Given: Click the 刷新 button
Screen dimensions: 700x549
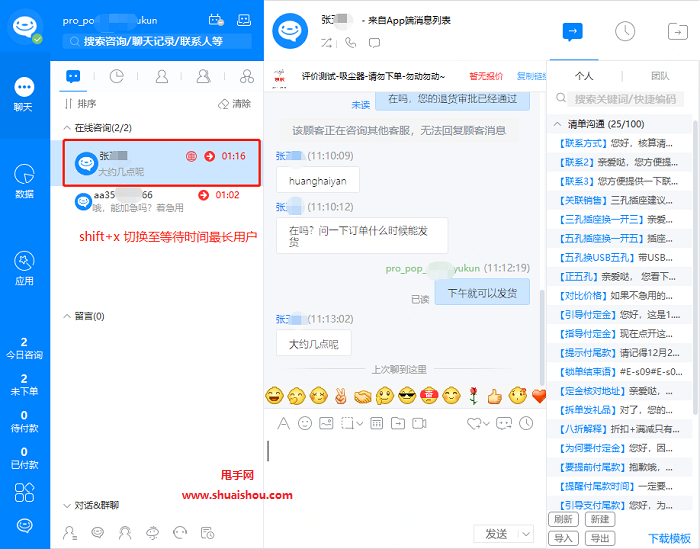Looking at the screenshot, I should (563, 519).
